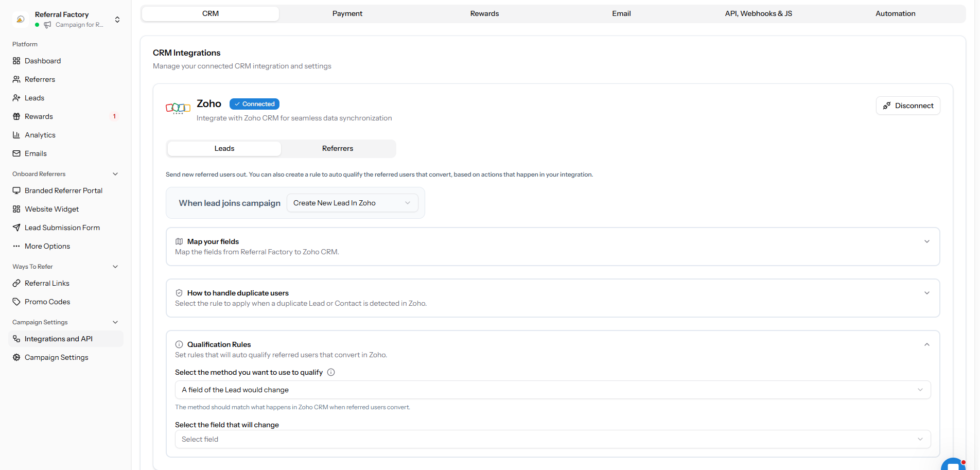Screen dimensions: 980x470
Task: Open the Dashboard icon in sidebar
Action: [16, 61]
